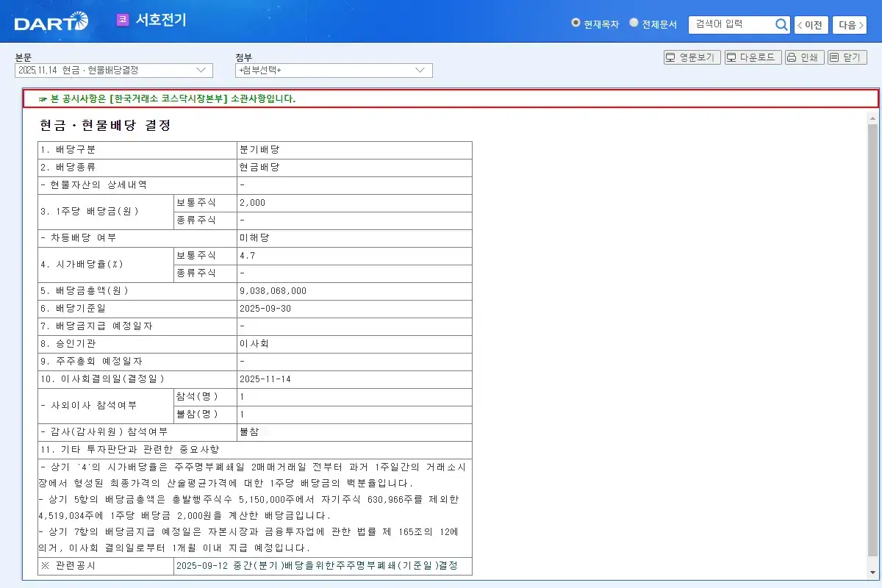Click the label 7. 배당금지급 예정일자

point(97,326)
